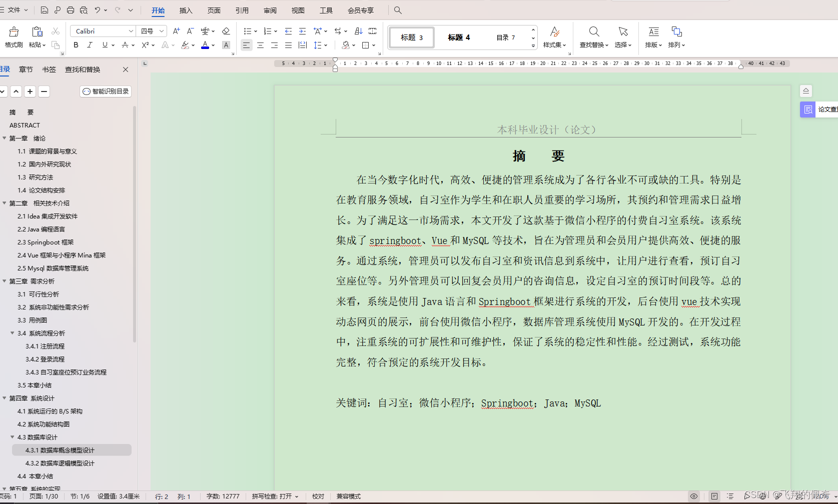Toggle superscript formatting

[x=145, y=45]
